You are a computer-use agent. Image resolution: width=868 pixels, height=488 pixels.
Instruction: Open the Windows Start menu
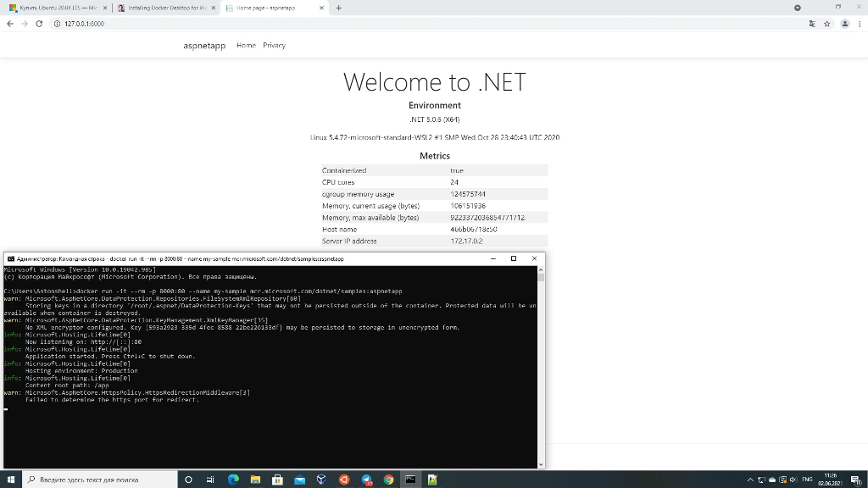coord(10,480)
